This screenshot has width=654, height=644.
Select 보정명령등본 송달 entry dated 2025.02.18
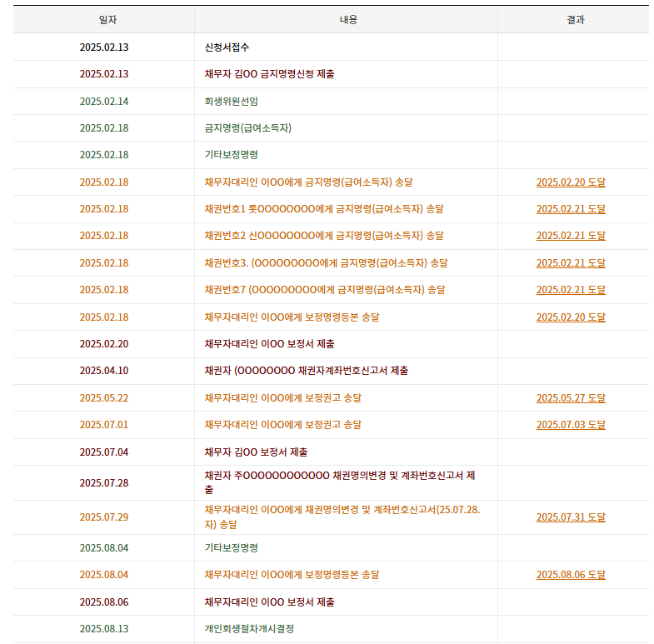pyautogui.click(x=292, y=317)
